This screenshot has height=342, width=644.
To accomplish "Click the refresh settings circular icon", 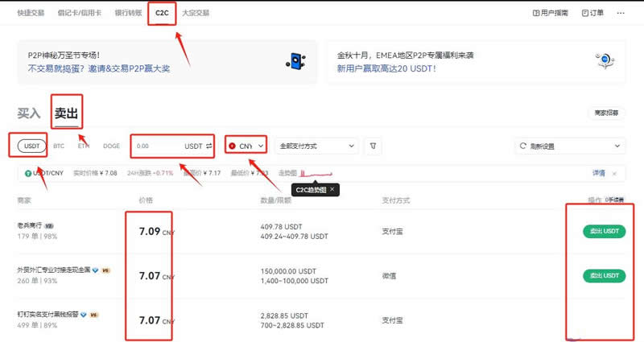I will tap(522, 146).
